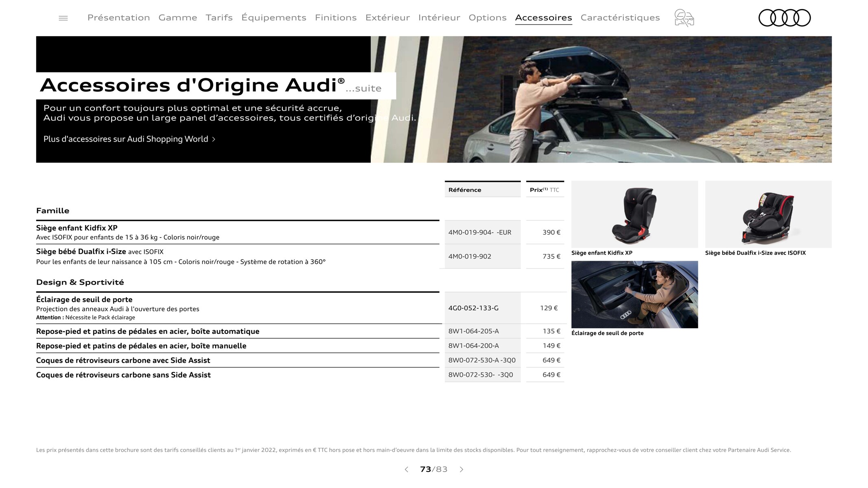
Task: Click the back arrow navigation icon
Action: point(405,469)
